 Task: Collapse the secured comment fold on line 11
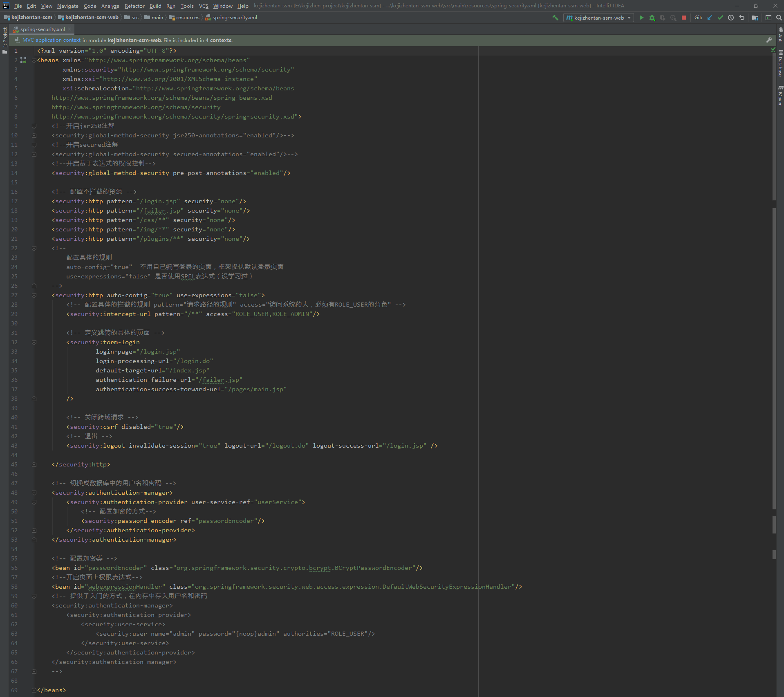pos(34,145)
